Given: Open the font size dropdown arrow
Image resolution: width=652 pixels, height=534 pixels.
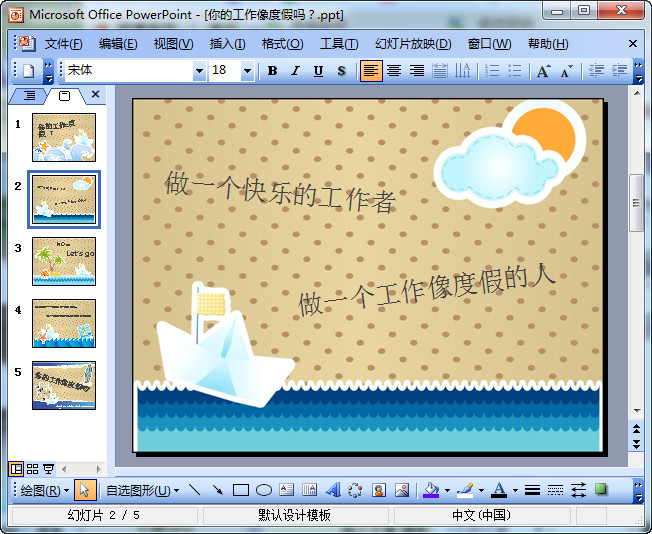Looking at the screenshot, I should tap(247, 71).
